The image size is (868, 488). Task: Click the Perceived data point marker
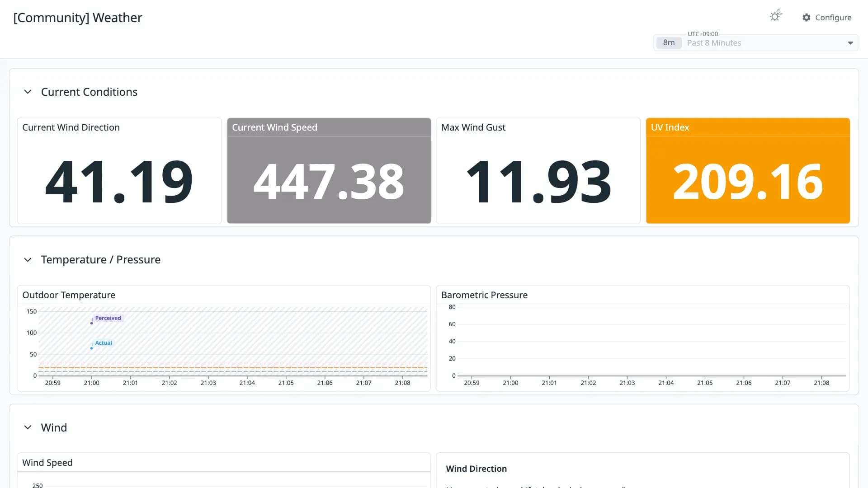(x=91, y=323)
